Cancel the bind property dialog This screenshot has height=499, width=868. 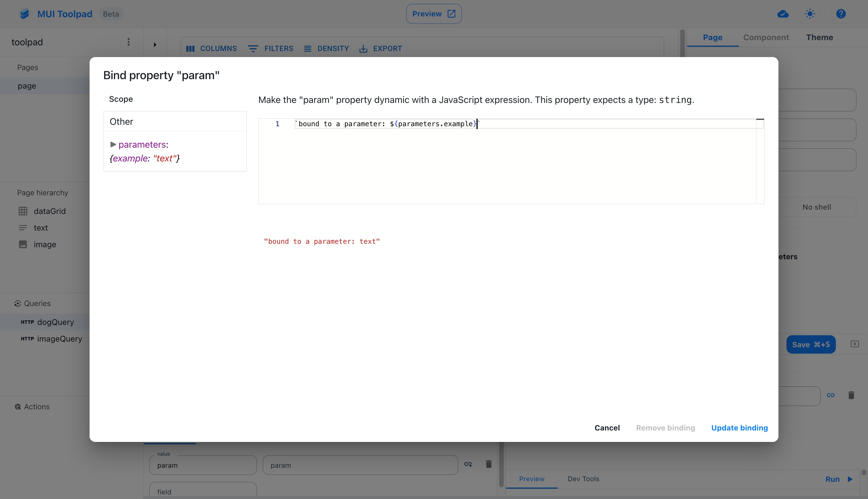pyautogui.click(x=607, y=428)
